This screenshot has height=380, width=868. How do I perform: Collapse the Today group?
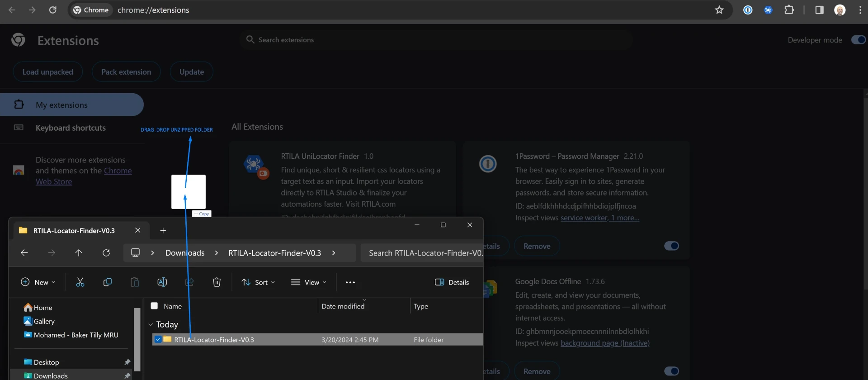tap(151, 324)
